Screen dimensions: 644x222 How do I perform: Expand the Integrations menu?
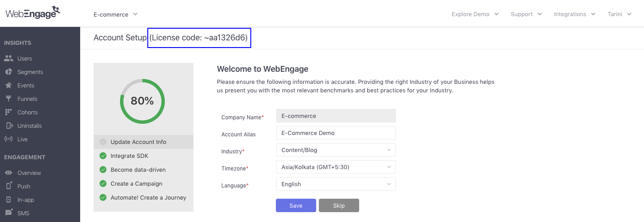575,14
